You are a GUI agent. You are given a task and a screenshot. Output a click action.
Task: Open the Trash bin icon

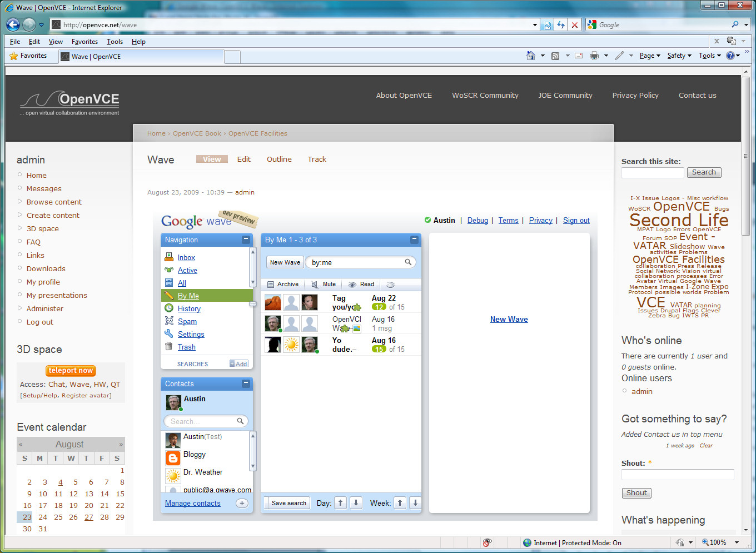[169, 347]
